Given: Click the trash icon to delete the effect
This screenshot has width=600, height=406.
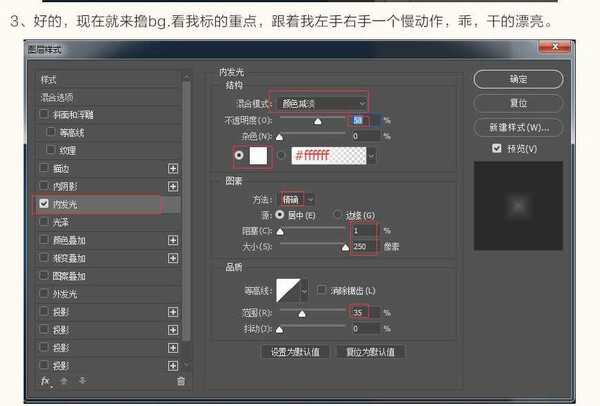Looking at the screenshot, I should [x=180, y=381].
